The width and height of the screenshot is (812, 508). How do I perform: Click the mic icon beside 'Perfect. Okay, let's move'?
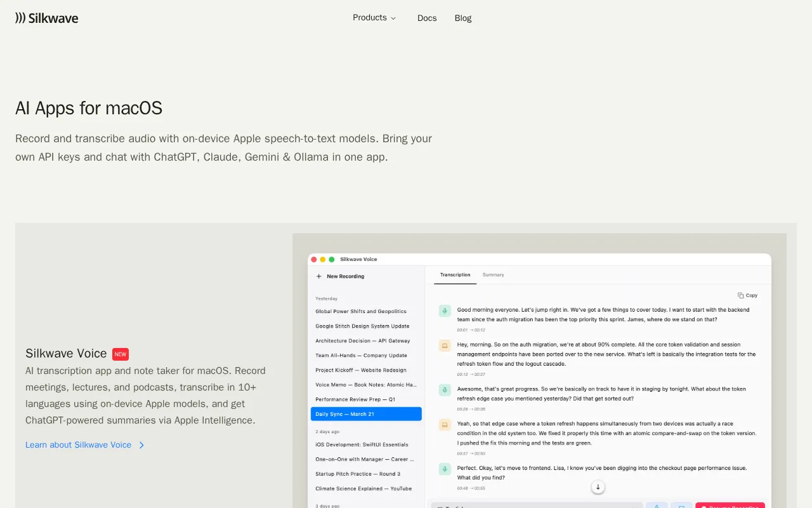pos(445,469)
